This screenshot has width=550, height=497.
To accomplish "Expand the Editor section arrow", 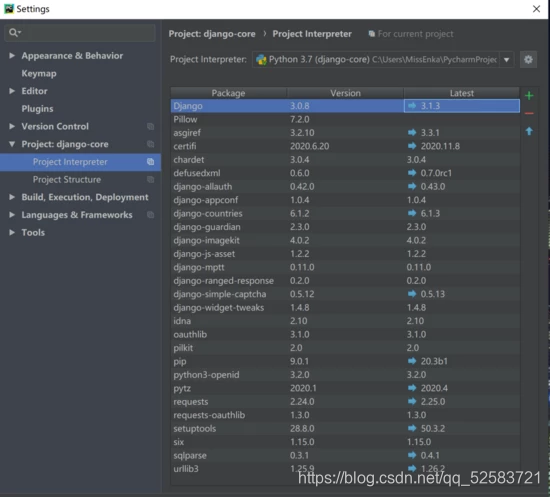I will tap(12, 91).
